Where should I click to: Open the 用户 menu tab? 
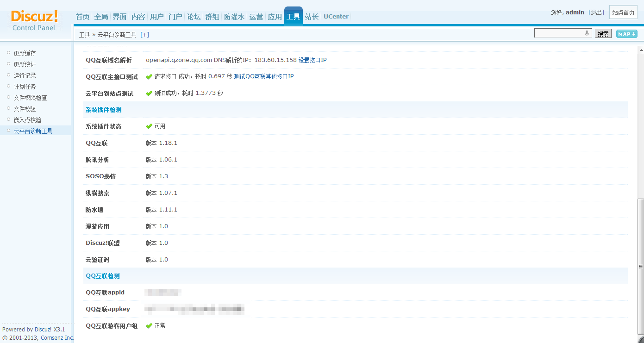click(x=157, y=17)
